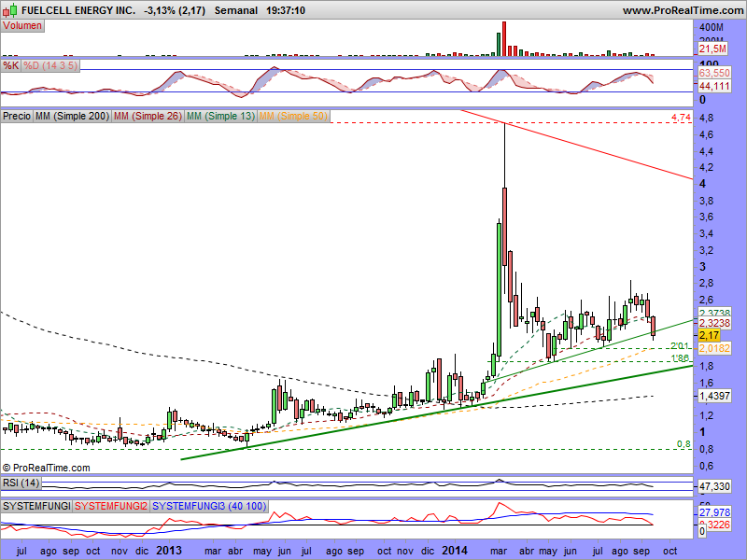Select the MM (Simple 200) moving average label

coord(73,116)
